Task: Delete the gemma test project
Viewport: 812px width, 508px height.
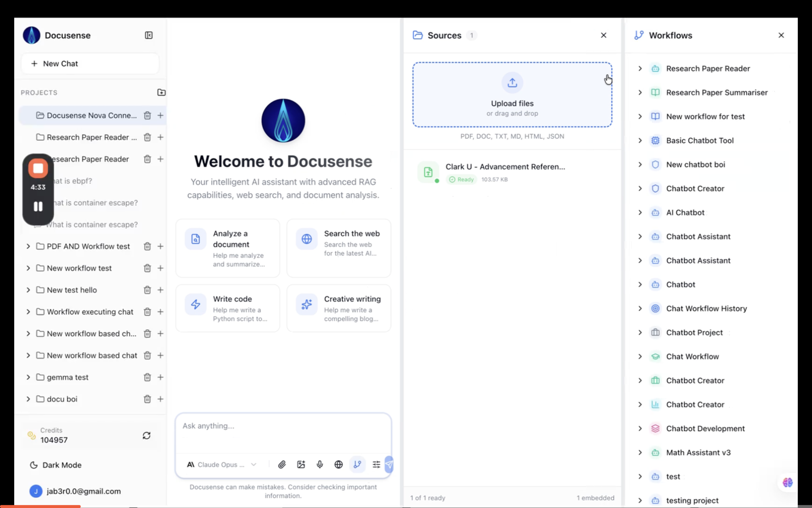Action: point(147,377)
